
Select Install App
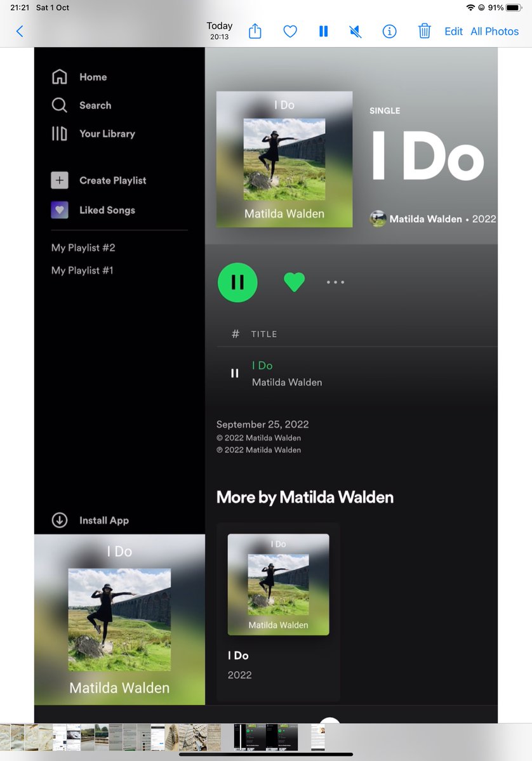click(104, 520)
